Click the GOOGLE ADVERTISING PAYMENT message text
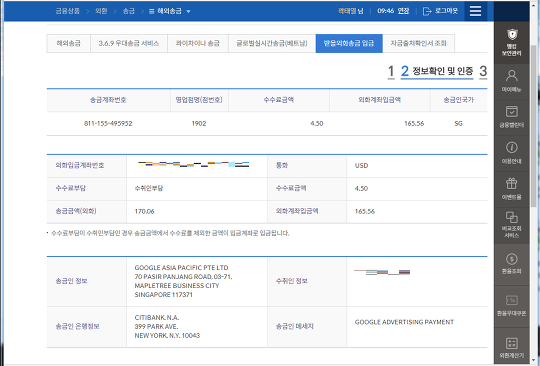The width and height of the screenshot is (540, 366). click(404, 322)
